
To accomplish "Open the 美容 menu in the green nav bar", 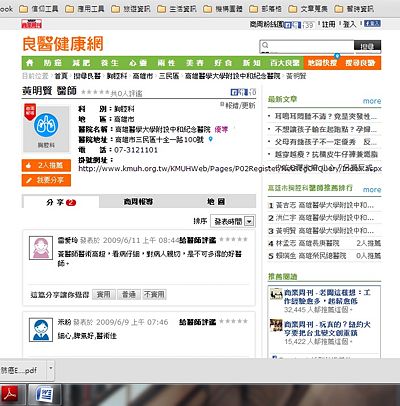I will point(195,63).
